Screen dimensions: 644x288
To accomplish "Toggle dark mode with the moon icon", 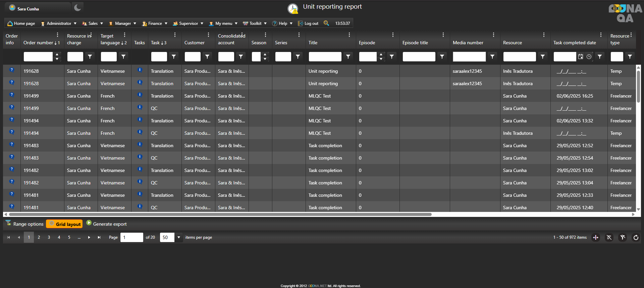I will pyautogui.click(x=77, y=7).
